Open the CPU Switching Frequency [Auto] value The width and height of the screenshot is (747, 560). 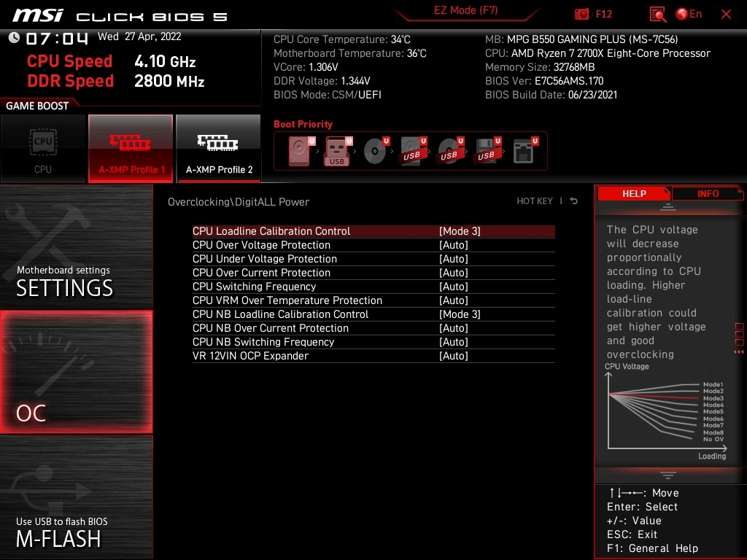[453, 287]
